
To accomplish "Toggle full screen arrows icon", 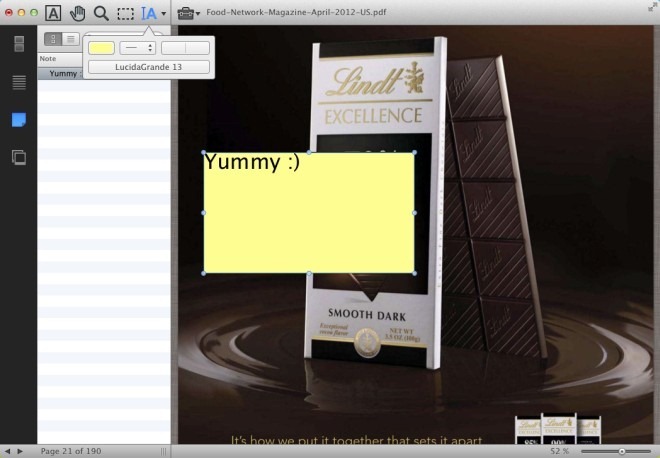I will click(652, 6).
